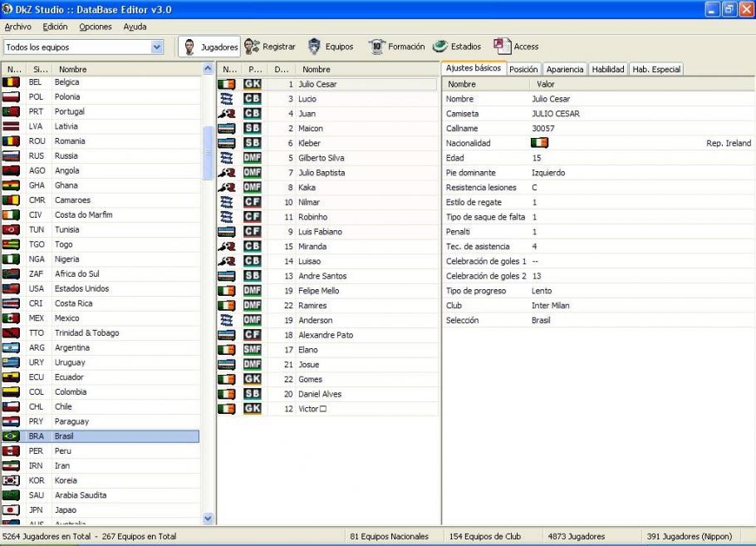Viewport: 756px width, 546px height.
Task: Sort players by the P... position column header
Action: point(255,70)
